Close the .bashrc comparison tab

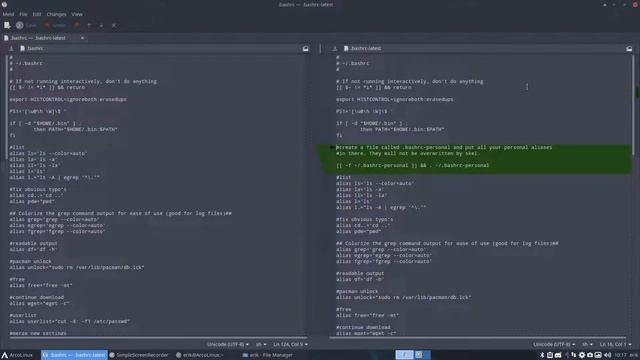[82, 38]
